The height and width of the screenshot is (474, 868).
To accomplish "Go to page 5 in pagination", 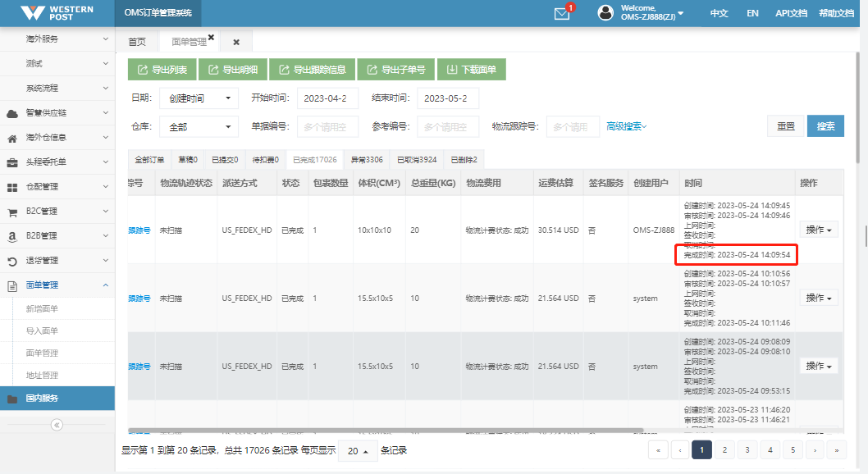I will 793,450.
